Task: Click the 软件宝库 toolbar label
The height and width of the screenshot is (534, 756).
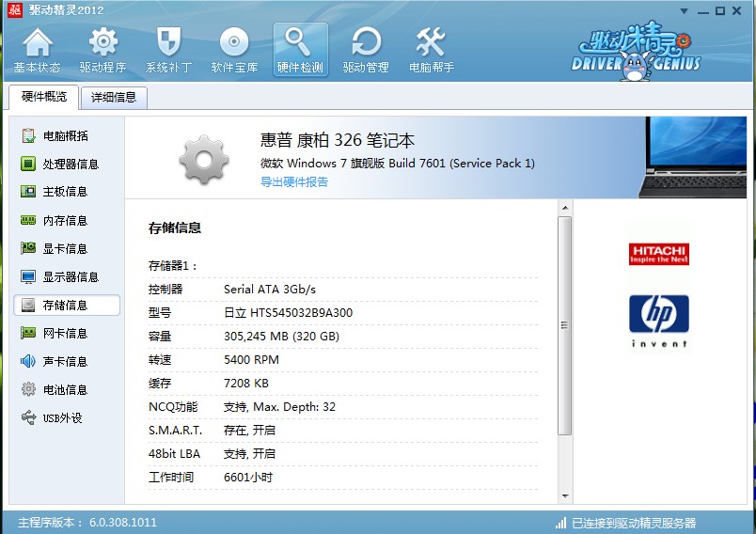Action: 234,67
